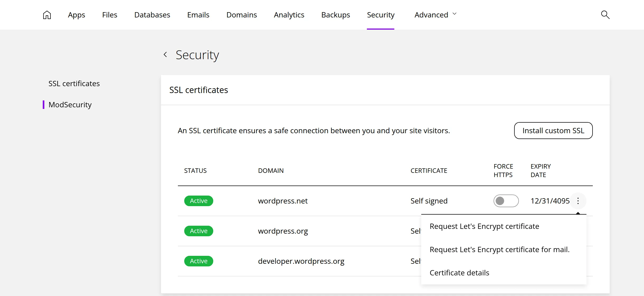Screen dimensions: 644x296
Task: Click the FORCE HTTPS column header
Action: (503, 171)
